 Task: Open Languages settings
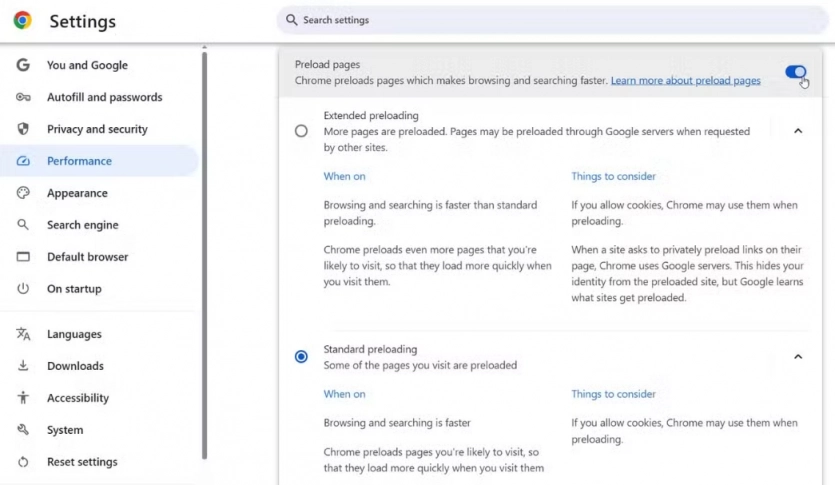[x=74, y=334]
